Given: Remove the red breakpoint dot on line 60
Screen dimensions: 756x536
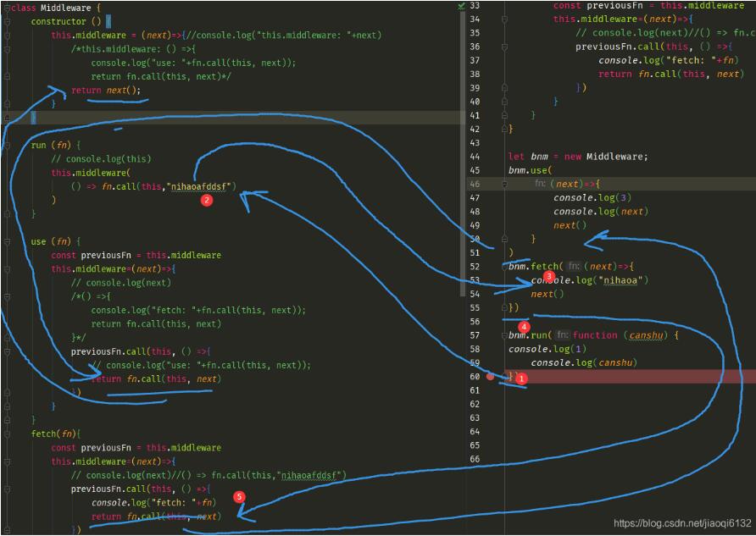Looking at the screenshot, I should [x=490, y=377].
